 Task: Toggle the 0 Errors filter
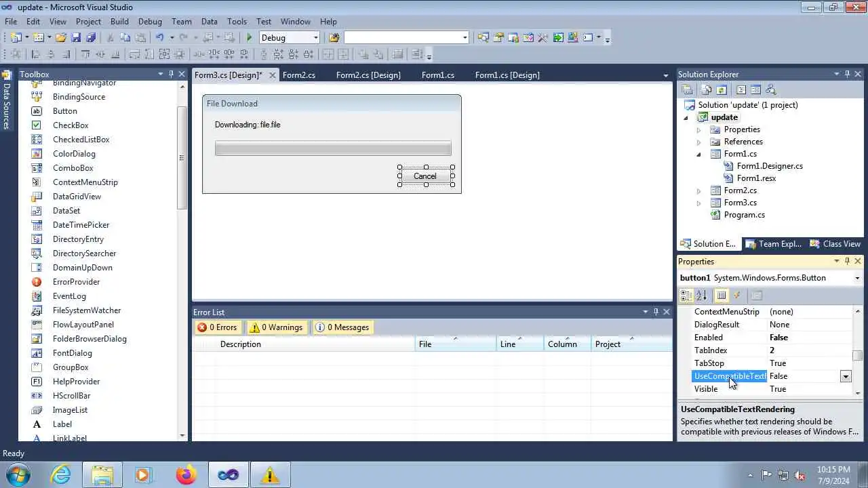218,327
